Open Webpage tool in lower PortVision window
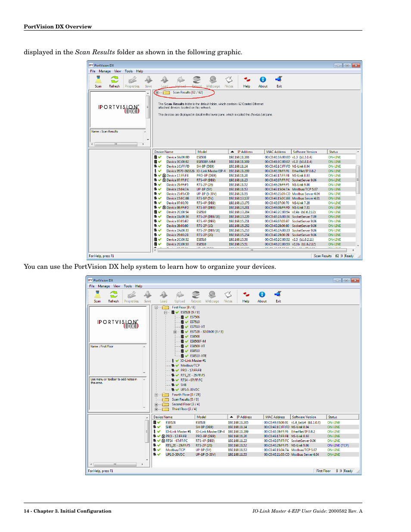This screenshot has height=532, width=411. pyautogui.click(x=212, y=296)
